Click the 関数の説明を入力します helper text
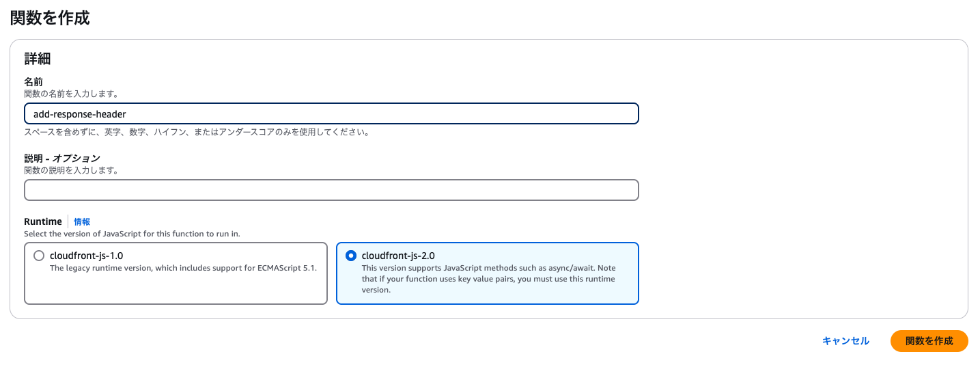This screenshot has width=980, height=367. pyautogui.click(x=71, y=170)
